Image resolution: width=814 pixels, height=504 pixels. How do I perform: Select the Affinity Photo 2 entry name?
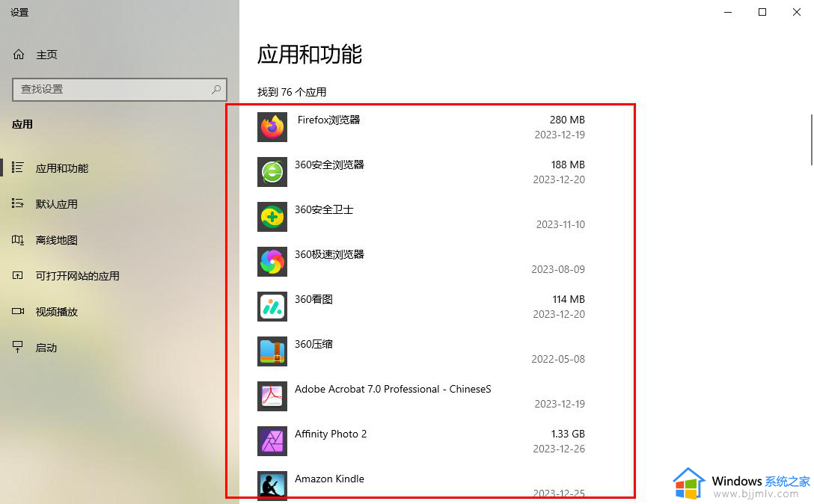click(x=331, y=434)
